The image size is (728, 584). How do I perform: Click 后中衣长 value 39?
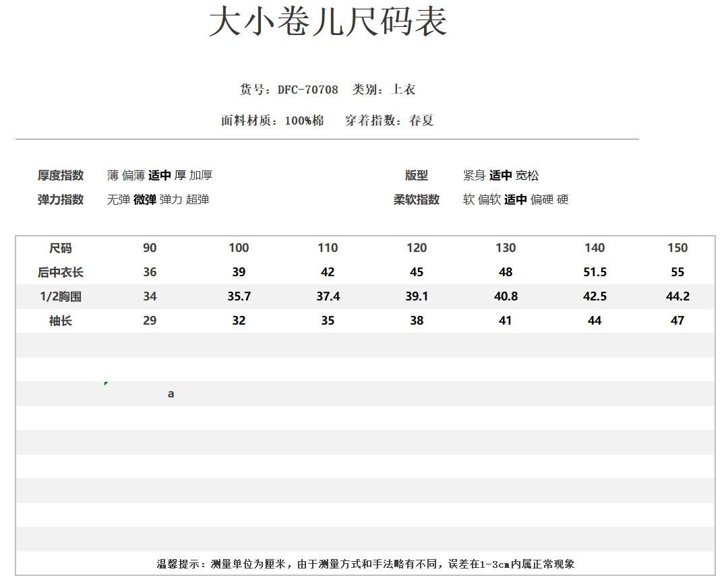[x=239, y=272]
